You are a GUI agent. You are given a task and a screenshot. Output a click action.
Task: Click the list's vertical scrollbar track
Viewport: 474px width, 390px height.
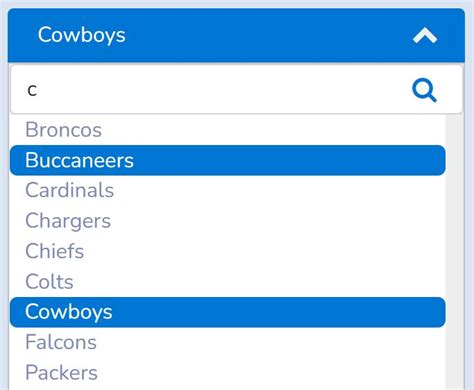pos(454,252)
